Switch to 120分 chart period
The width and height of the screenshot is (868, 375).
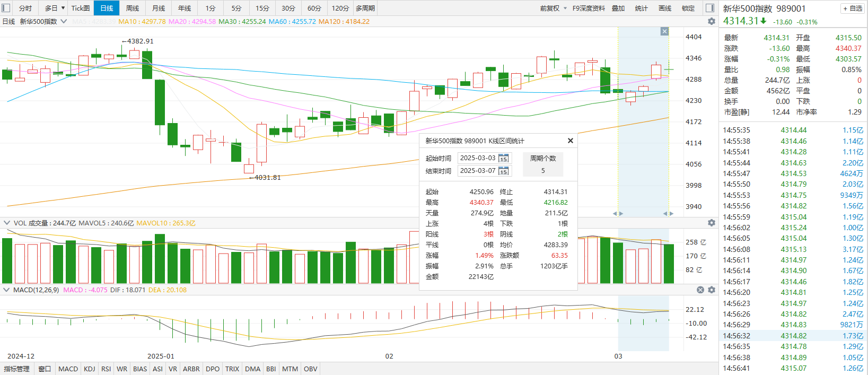[x=340, y=8]
